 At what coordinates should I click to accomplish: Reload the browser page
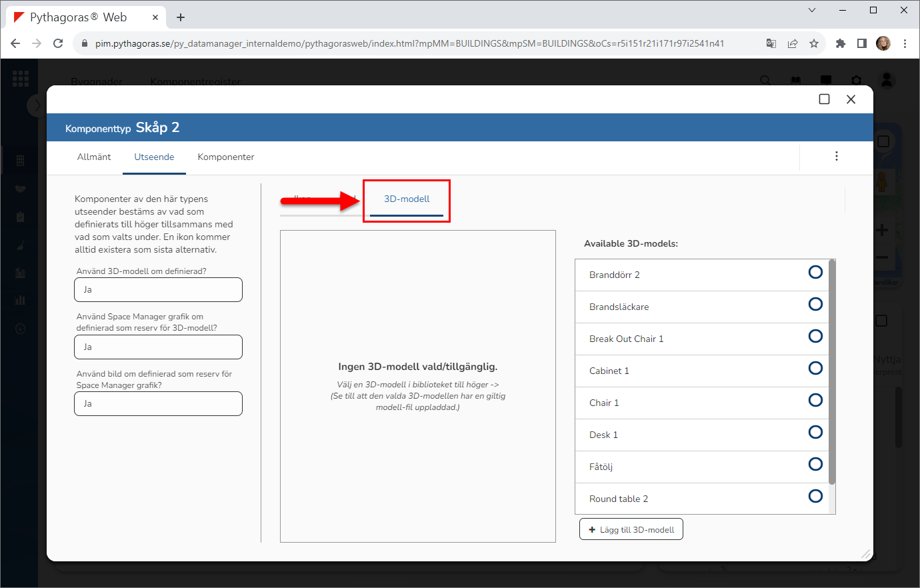pyautogui.click(x=58, y=43)
